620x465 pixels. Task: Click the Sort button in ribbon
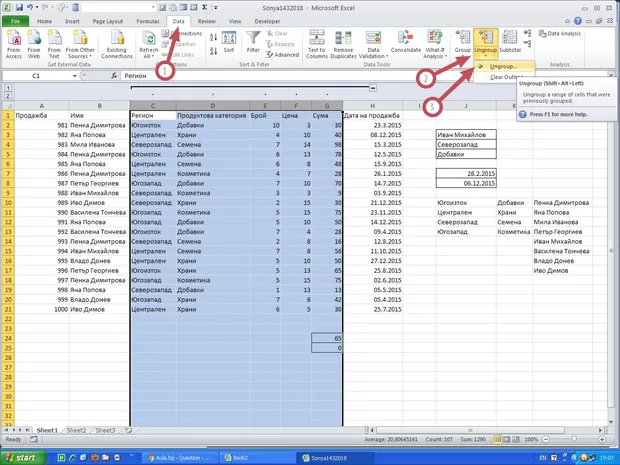coord(229,44)
